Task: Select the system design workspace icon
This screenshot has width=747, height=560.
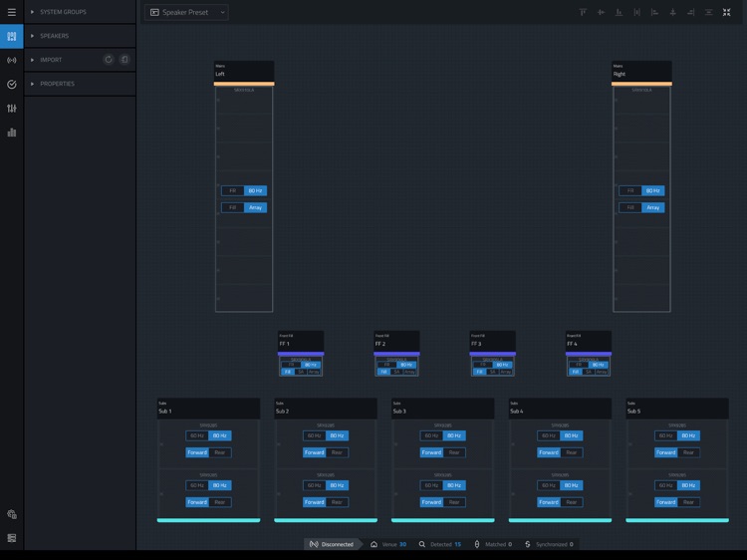Action: tap(11, 36)
